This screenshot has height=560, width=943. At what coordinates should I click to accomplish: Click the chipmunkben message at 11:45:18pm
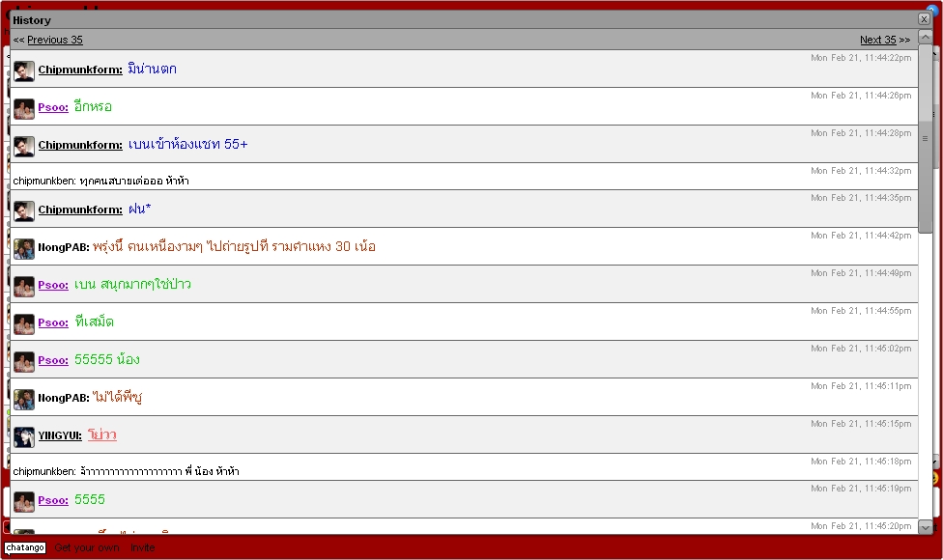point(127,472)
